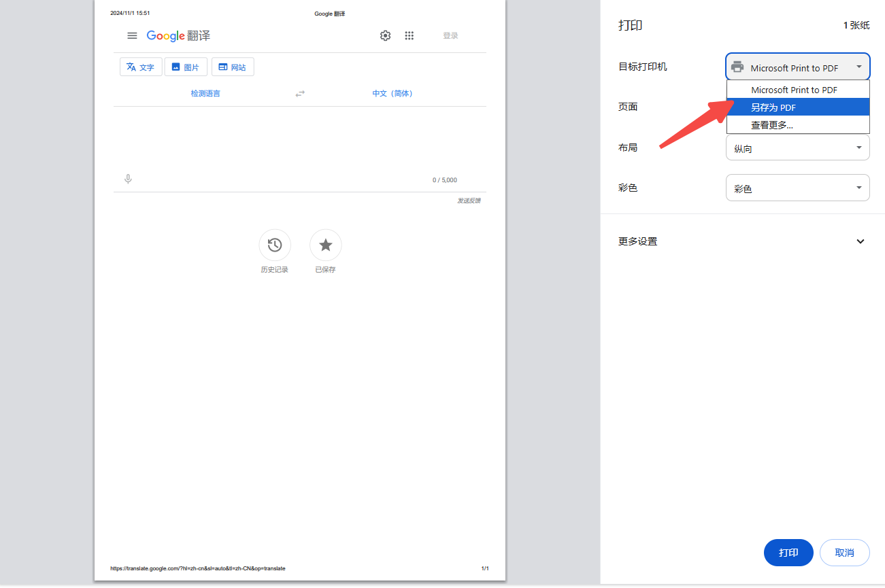Viewport: 885px width, 588px height.
Task: Choose "Microsoft Print to PDF" in the open list
Action: tap(798, 90)
